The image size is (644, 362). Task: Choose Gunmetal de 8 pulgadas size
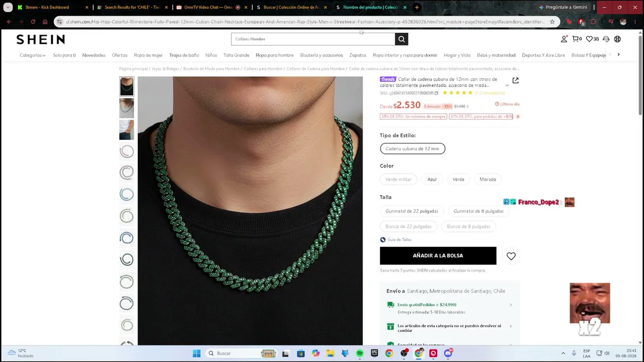pyautogui.click(x=478, y=211)
